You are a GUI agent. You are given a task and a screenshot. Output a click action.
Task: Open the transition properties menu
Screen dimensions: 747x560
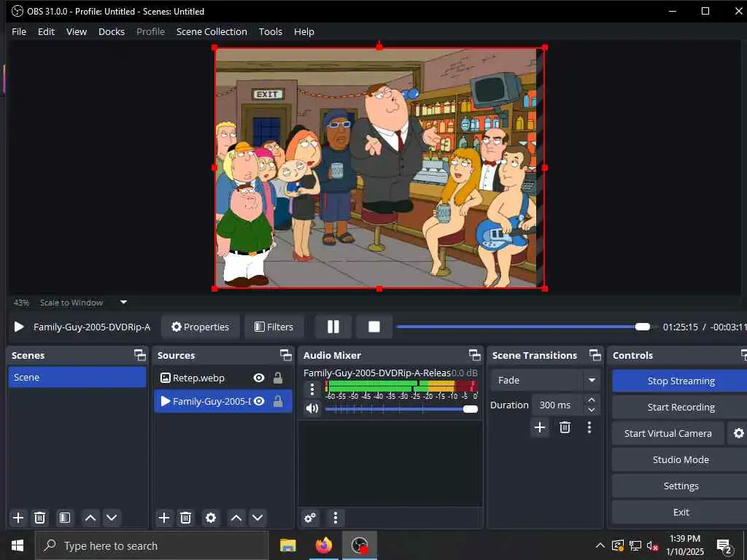pyautogui.click(x=589, y=427)
